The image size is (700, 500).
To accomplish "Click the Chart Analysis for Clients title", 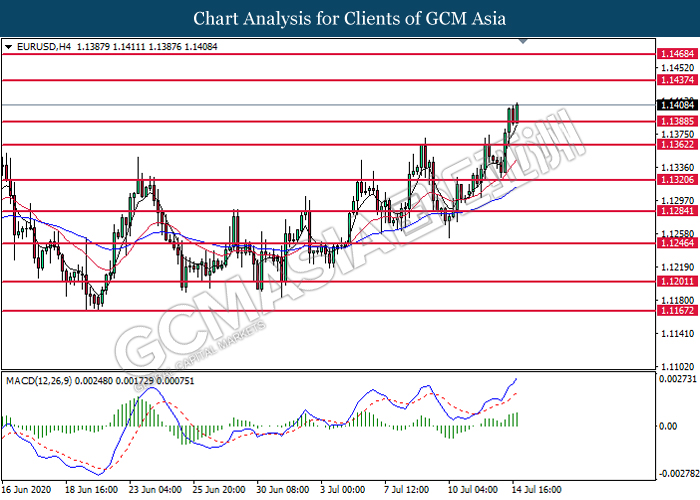I will click(350, 18).
